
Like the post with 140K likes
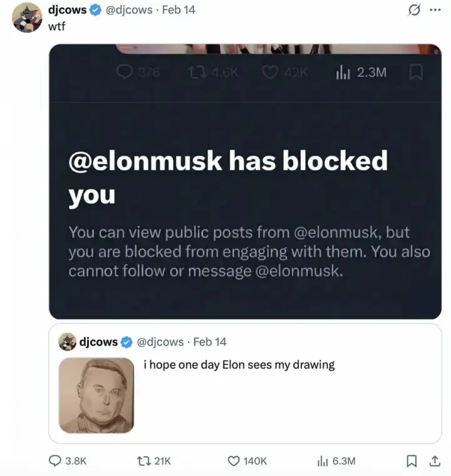pos(234,461)
